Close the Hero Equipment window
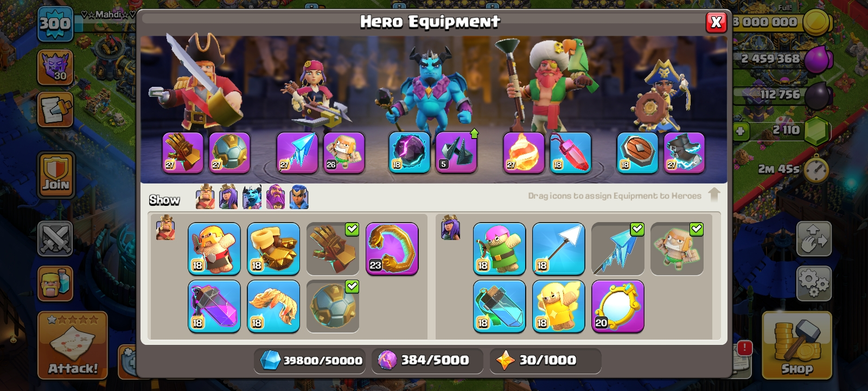The width and height of the screenshot is (868, 391). tap(716, 22)
